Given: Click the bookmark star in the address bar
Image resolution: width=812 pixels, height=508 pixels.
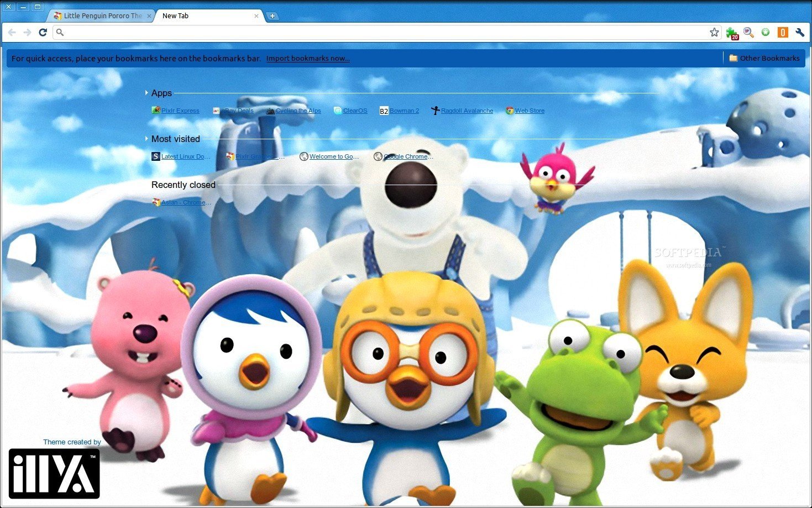Looking at the screenshot, I should 714,33.
